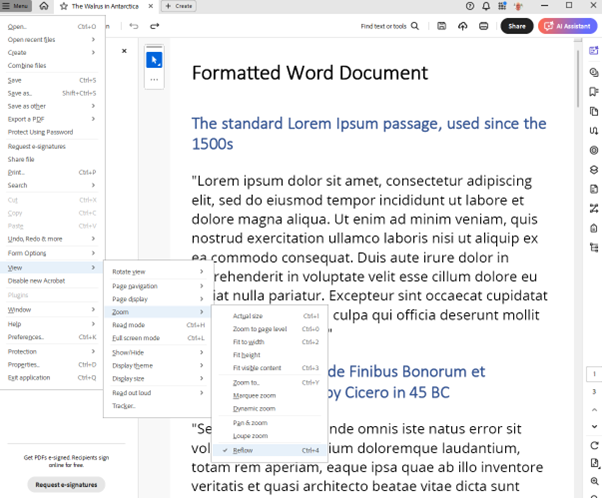
Task: Open Tracker... from View menu
Action: click(x=158, y=406)
